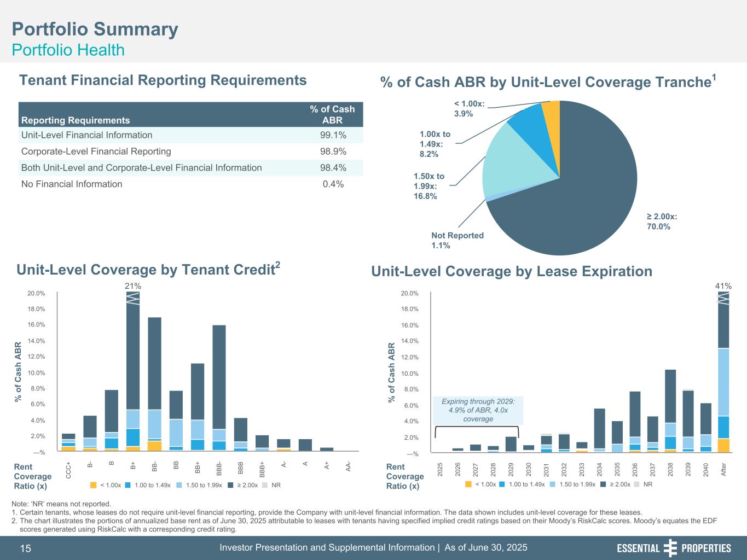Select the ≥ 2.00x legend swatch in the Lease Expiration chart
The height and width of the screenshot is (560, 747).
[x=603, y=484]
